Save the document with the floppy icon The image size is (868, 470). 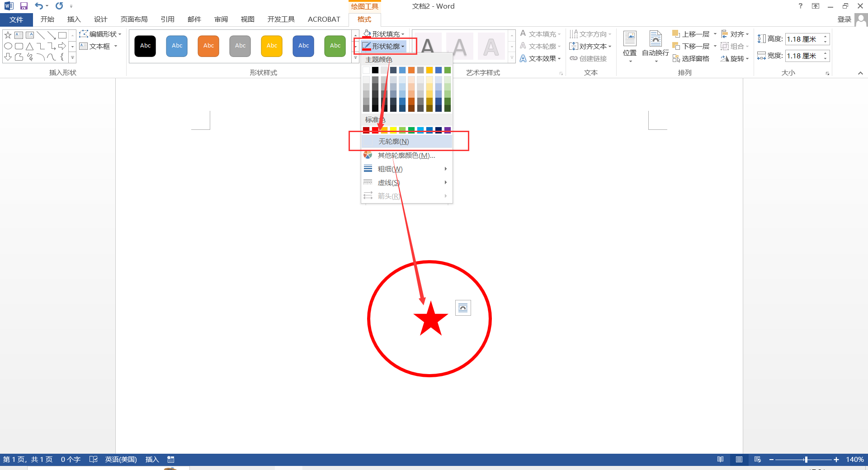[x=24, y=6]
